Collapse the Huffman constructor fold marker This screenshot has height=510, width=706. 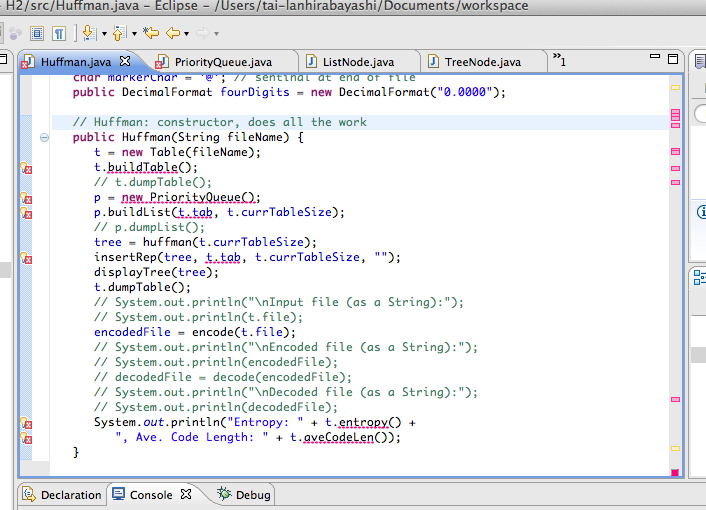pos(44,137)
